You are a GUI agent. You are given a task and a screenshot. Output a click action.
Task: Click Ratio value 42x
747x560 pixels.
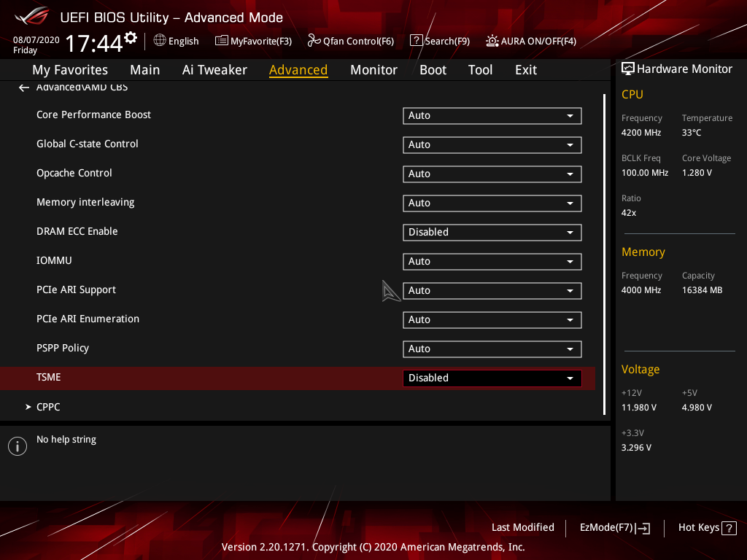point(628,213)
